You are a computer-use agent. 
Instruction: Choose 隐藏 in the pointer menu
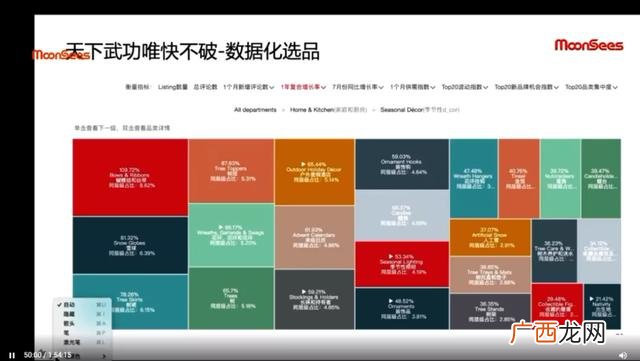click(x=82, y=314)
